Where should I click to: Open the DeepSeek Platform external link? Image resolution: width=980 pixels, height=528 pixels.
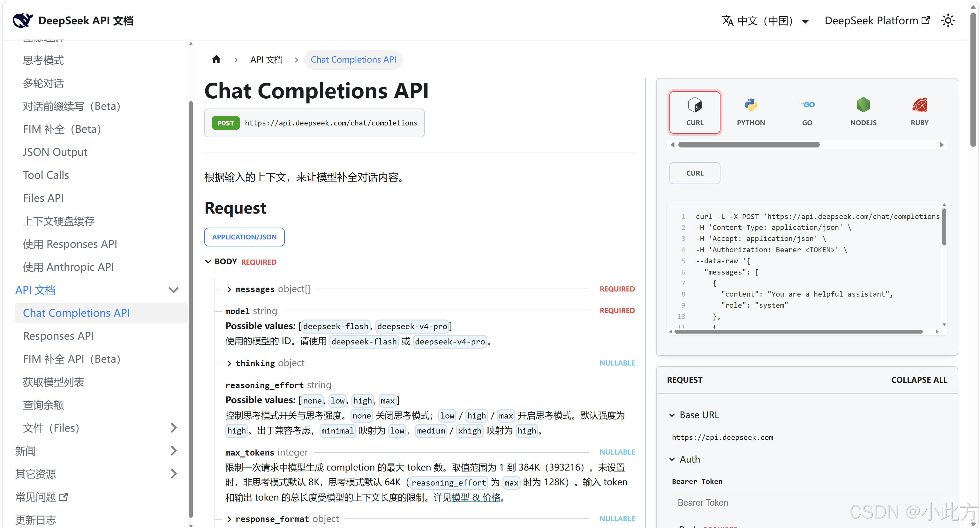pos(877,20)
